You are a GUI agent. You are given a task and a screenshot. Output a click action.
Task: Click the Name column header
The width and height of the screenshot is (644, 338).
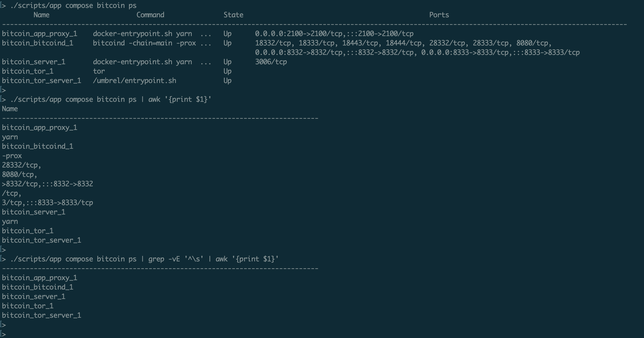(42, 15)
